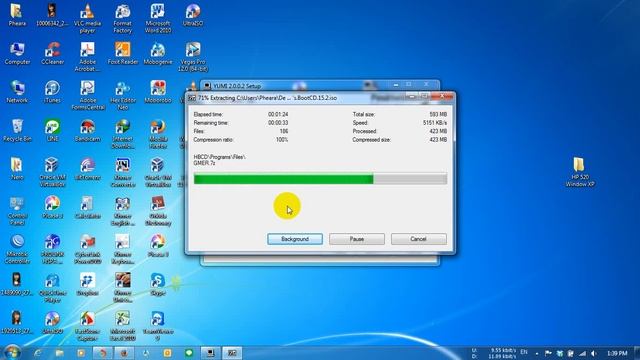The height and width of the screenshot is (360, 640).
Task: Launch Dropbox desktop shortcut
Action: coord(87,284)
